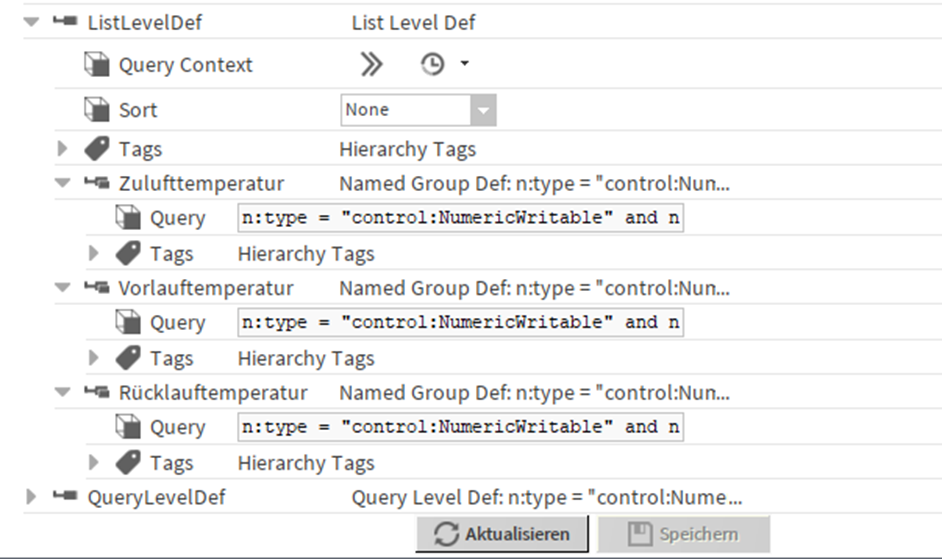Click the QueryLevelDef slot icon

tap(65, 496)
